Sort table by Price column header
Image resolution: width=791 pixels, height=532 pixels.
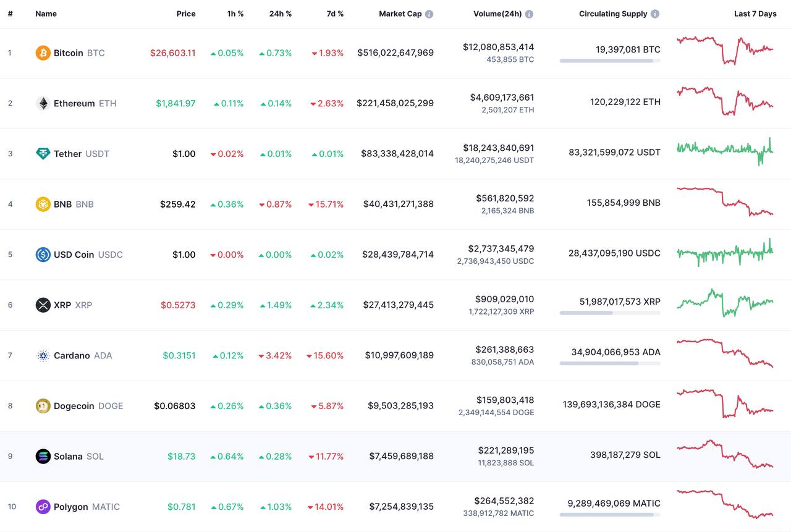186,14
